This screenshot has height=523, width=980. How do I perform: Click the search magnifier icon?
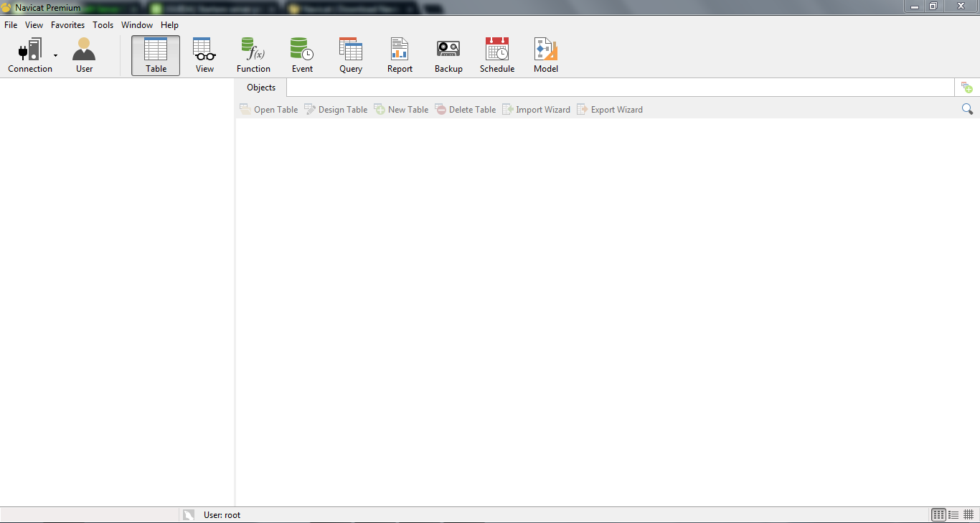tap(967, 109)
